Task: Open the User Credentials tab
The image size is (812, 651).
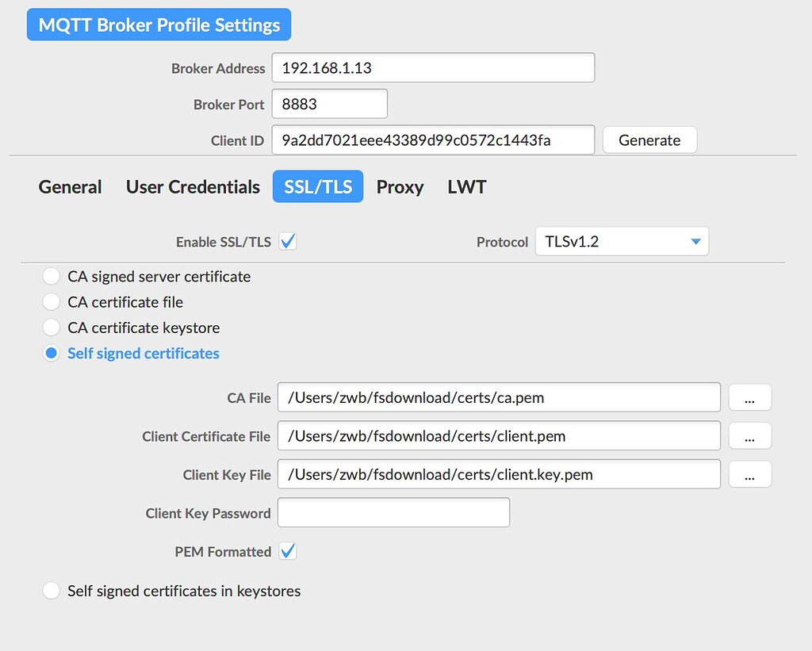Action: tap(193, 187)
